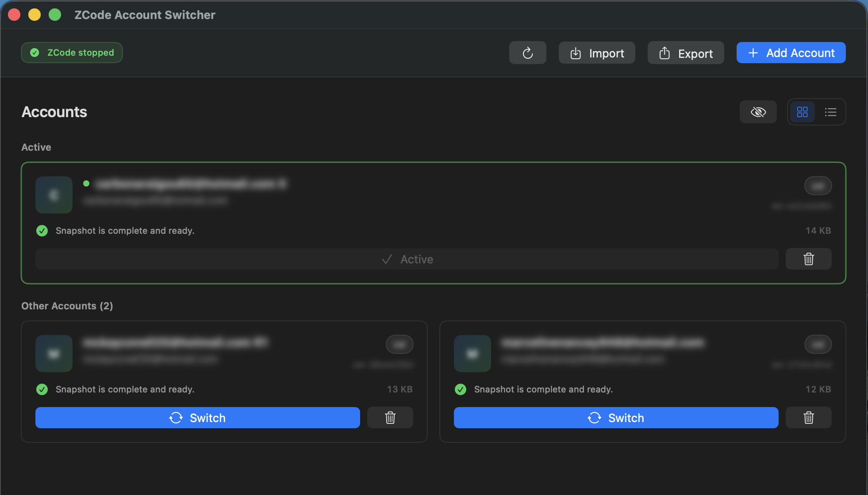Click the 'Other Accounts (2)' heading
The height and width of the screenshot is (495, 868).
pyautogui.click(x=67, y=306)
